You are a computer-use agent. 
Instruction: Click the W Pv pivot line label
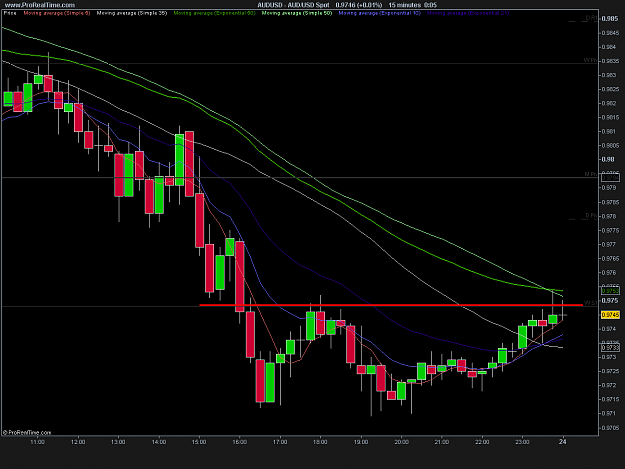click(590, 60)
